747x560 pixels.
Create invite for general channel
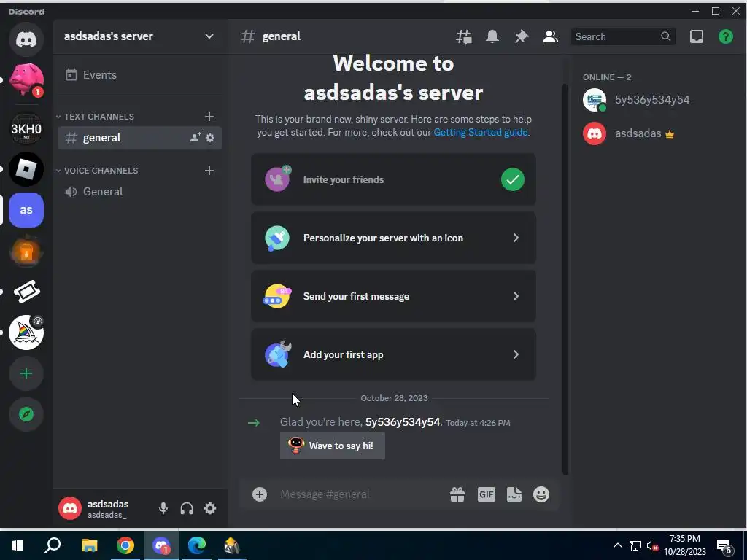pyautogui.click(x=196, y=138)
